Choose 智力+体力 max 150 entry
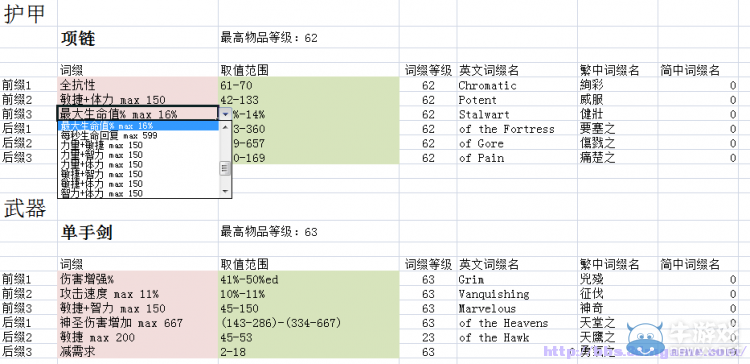The image size is (750, 364). [139, 193]
